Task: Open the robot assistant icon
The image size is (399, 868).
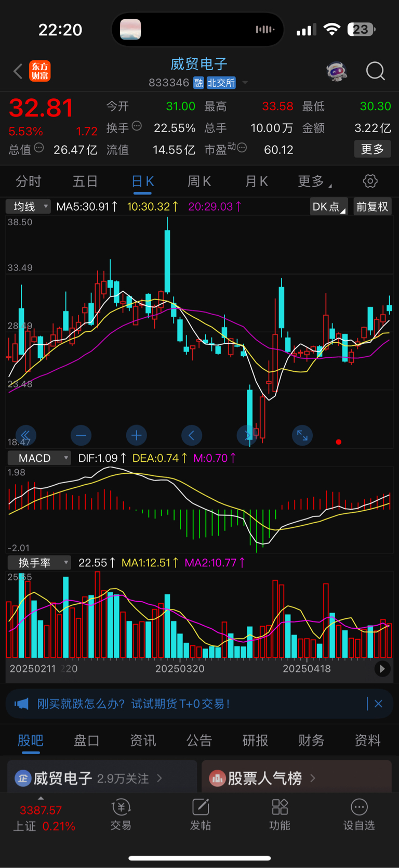Action: 337,71
